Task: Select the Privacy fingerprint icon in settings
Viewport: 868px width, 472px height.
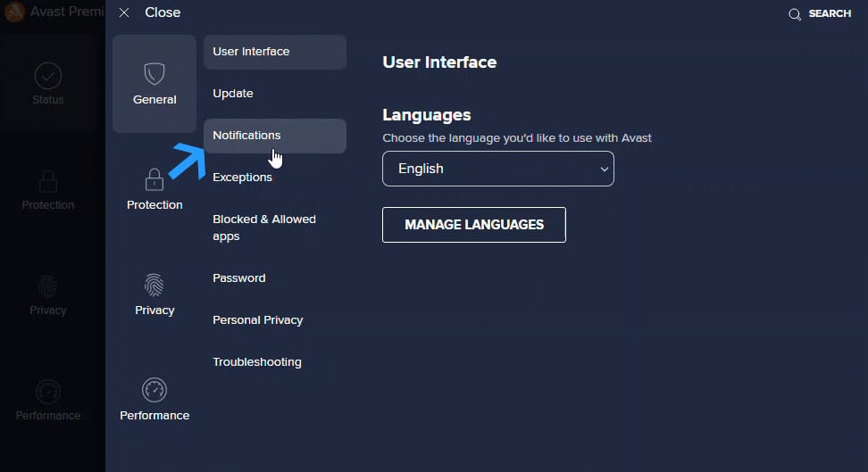Action: (154, 285)
